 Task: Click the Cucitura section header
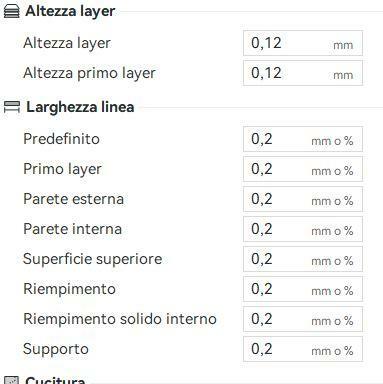[55, 380]
